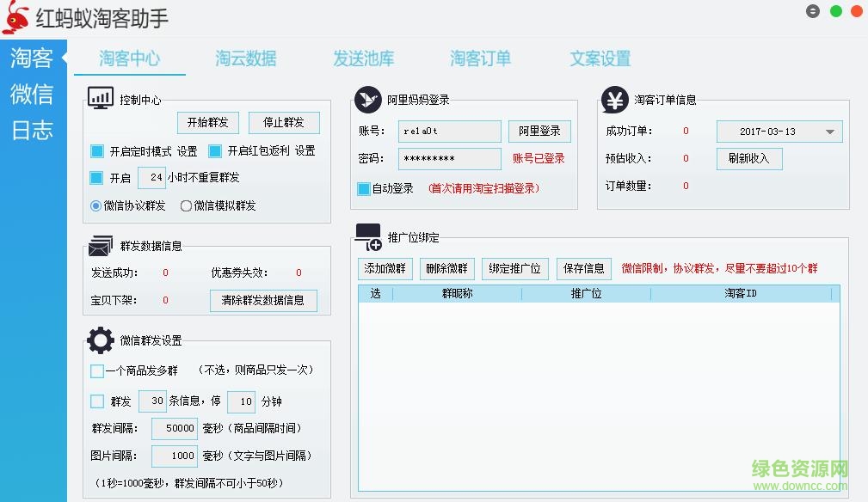868x502 pixels.
Task: Select the 微信模拟群发 radio button
Action: (185, 205)
